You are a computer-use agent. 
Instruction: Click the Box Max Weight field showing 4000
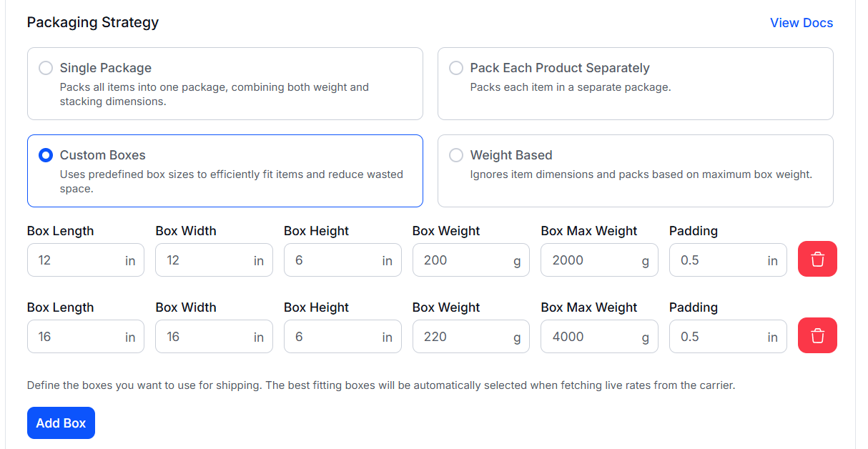tap(599, 336)
